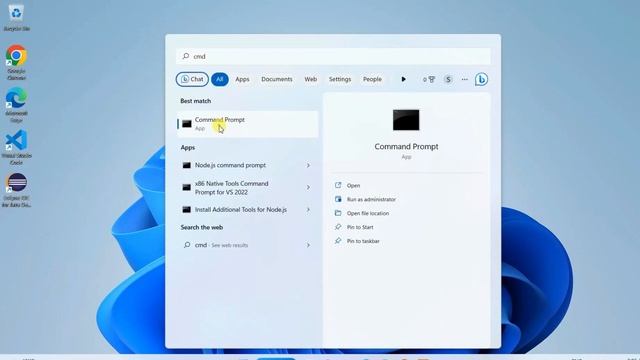This screenshot has width=640, height=360.
Task: Click the Install Additional Tools for Node.js icon
Action: click(x=187, y=209)
